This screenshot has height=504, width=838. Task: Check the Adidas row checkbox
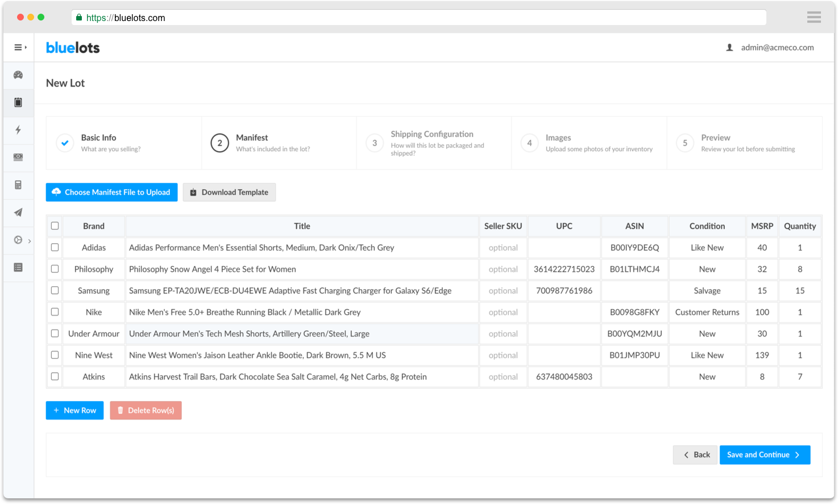coord(55,247)
